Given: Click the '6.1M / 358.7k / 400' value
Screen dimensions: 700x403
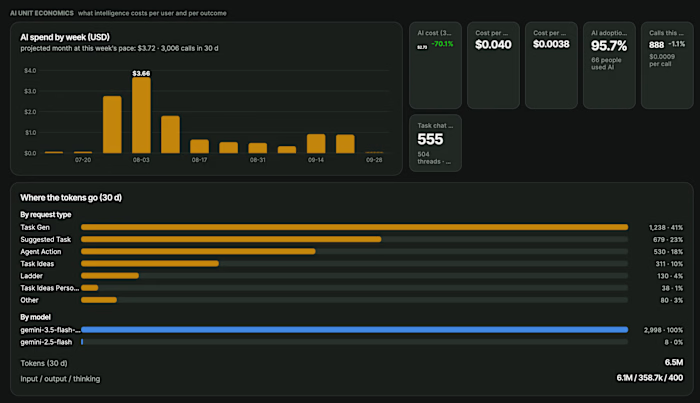Looking at the screenshot, I should [650, 378].
